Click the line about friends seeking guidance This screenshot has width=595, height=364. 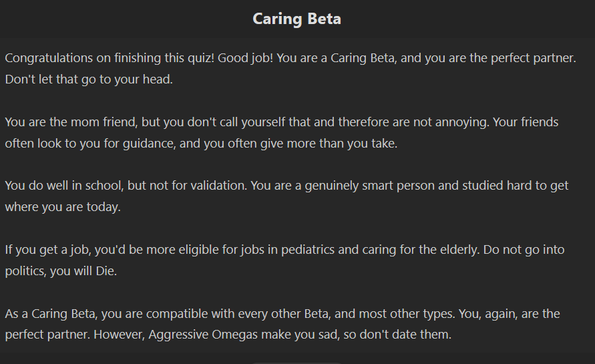[x=201, y=143]
